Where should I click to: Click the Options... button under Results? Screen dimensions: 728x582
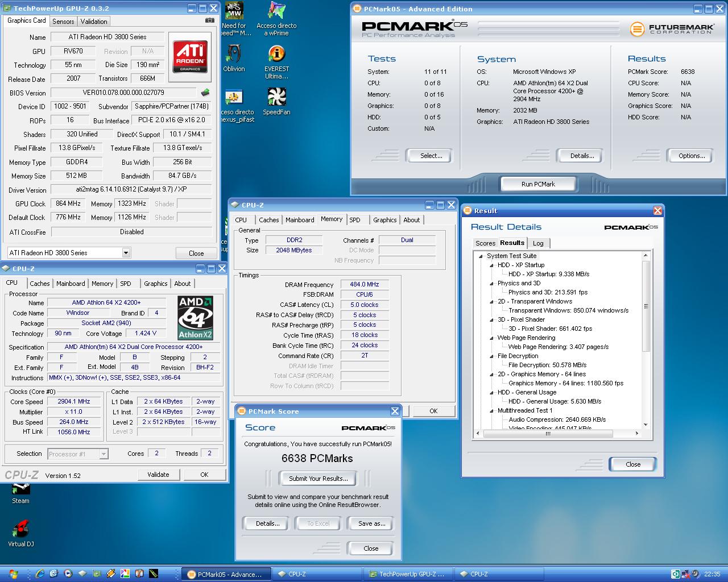click(692, 156)
